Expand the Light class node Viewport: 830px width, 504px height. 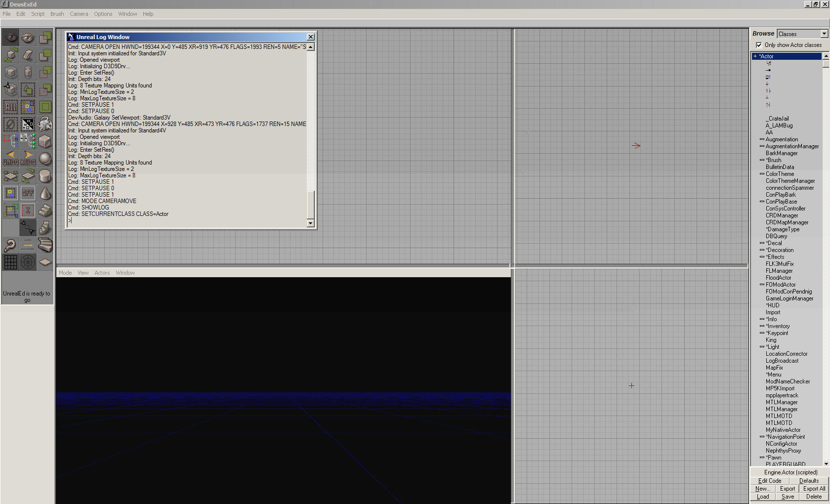762,347
